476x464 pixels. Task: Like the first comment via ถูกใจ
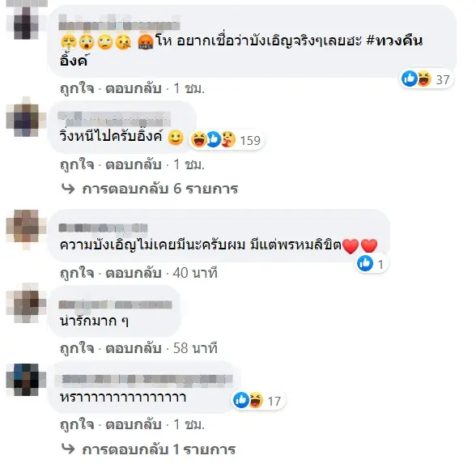(x=77, y=89)
